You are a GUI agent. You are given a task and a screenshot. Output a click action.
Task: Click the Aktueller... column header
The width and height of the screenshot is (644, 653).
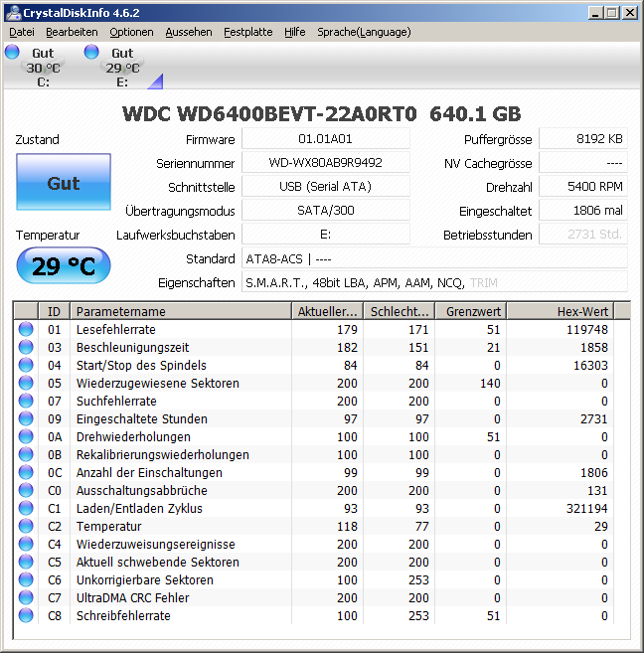[327, 311]
